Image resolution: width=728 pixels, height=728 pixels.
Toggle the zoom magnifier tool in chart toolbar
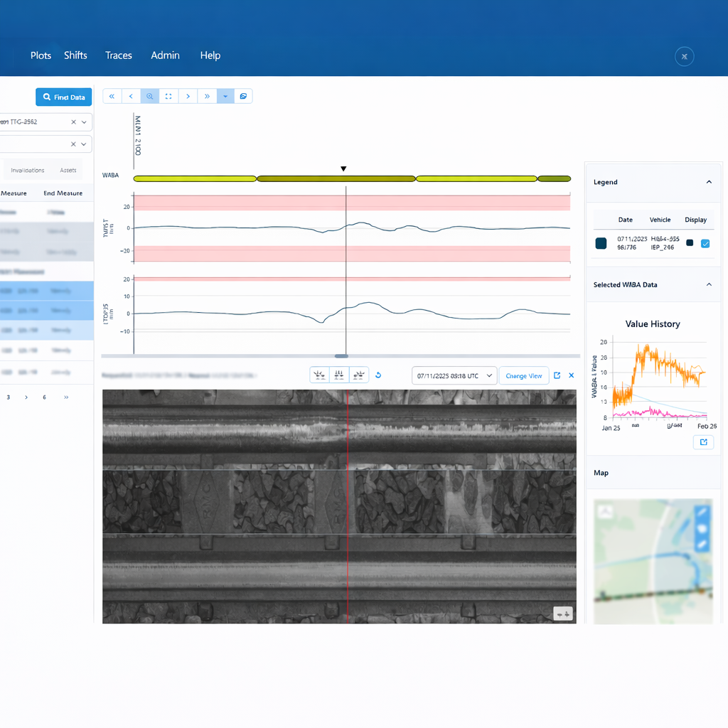coord(149,96)
